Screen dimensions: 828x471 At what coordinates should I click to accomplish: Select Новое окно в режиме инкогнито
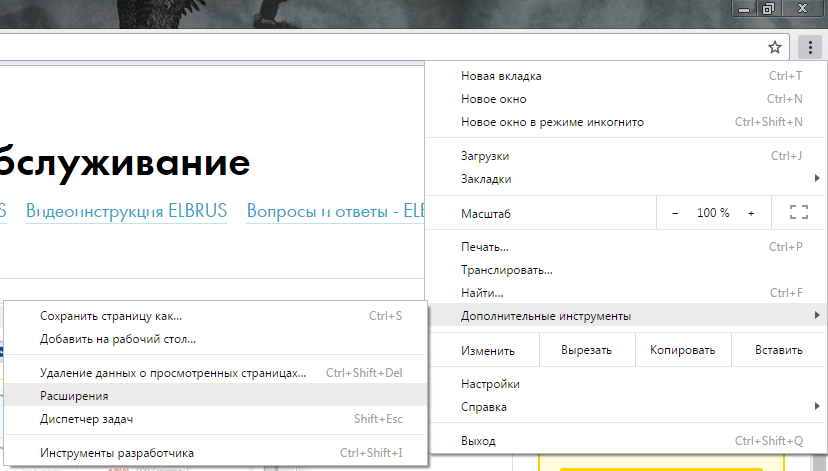tap(552, 122)
